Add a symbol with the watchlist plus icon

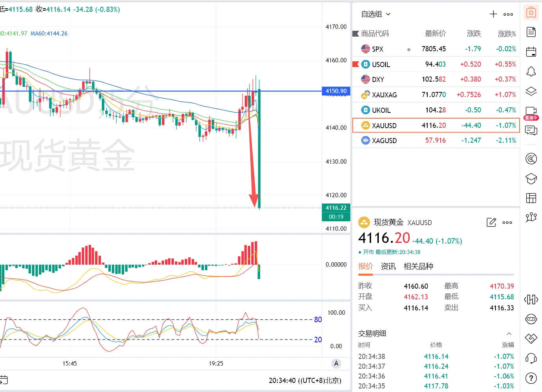coord(493,14)
